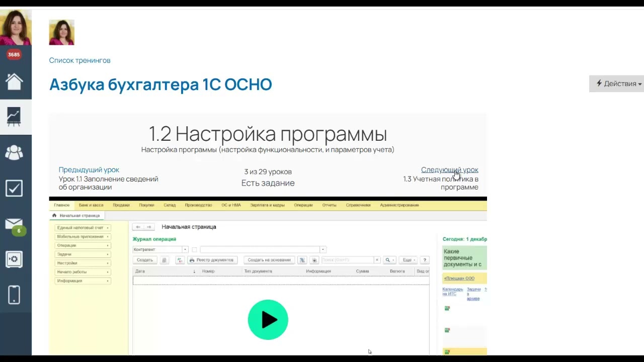Click the Информация column header
Image resolution: width=644 pixels, height=362 pixels.
click(x=318, y=271)
